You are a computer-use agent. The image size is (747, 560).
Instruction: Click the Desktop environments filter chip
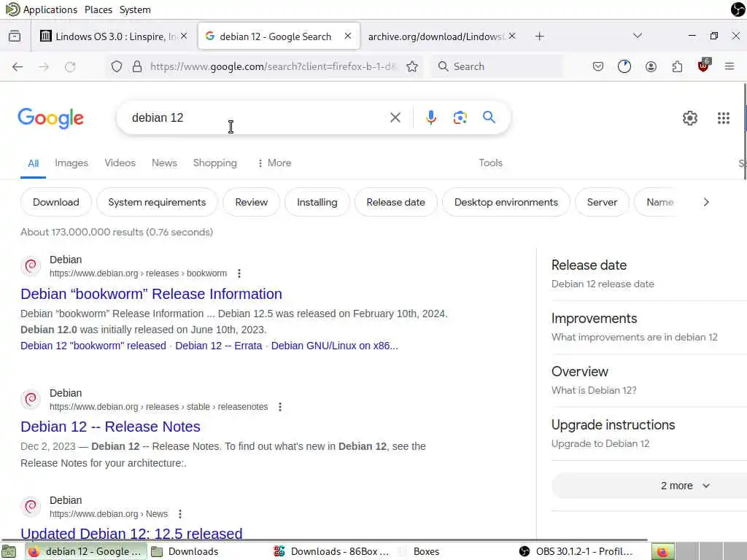coord(506,202)
